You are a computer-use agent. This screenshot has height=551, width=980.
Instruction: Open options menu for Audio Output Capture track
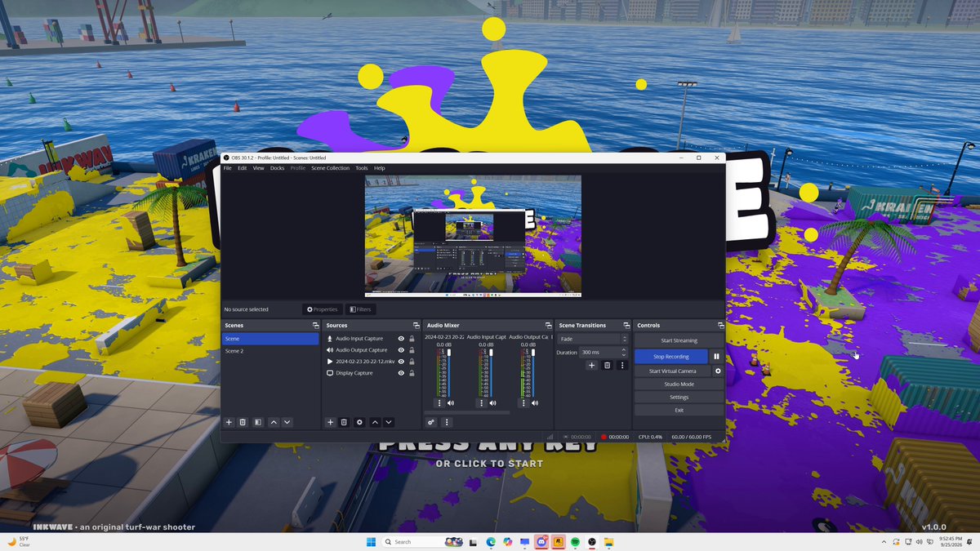tap(523, 402)
